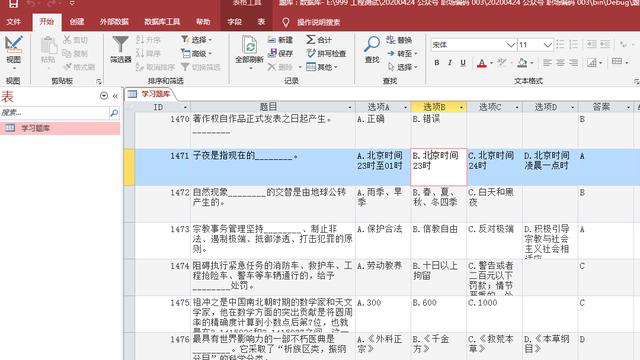Open the 选择 dropdown in sort and filter group
Image resolution: width=640 pixels, height=360 pixels.
pos(197,40)
